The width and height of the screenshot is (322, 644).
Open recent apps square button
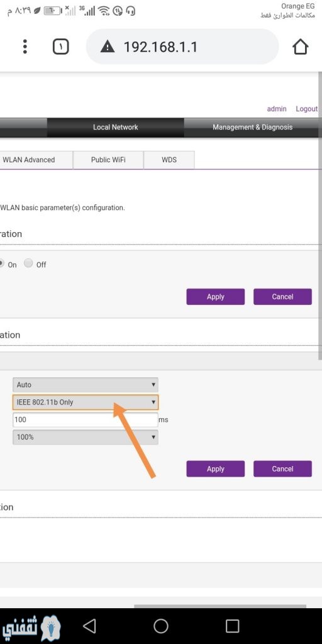point(233,626)
